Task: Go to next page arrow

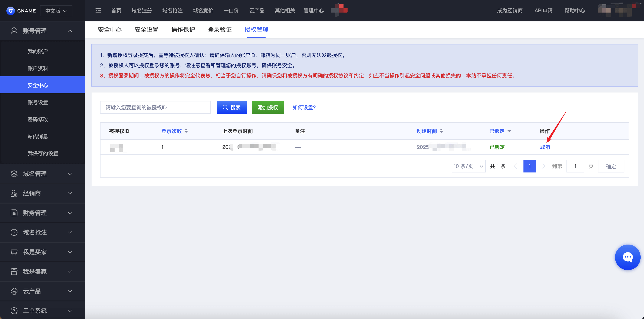Action: pos(543,166)
